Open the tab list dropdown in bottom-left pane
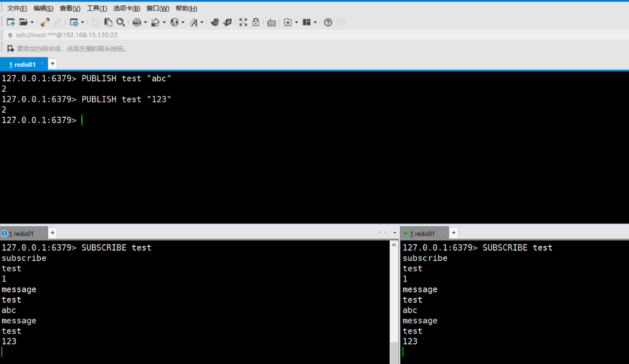 tap(395, 233)
